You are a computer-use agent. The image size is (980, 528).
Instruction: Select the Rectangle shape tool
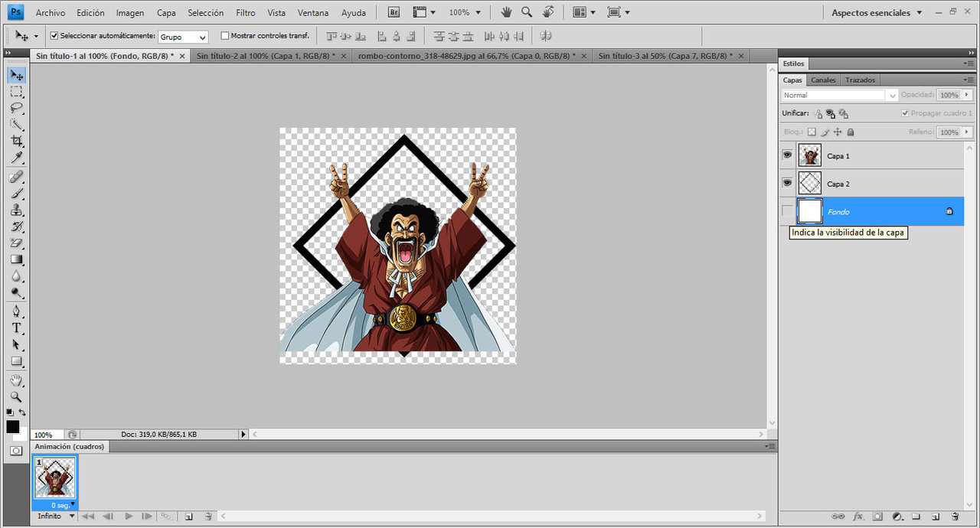click(16, 361)
